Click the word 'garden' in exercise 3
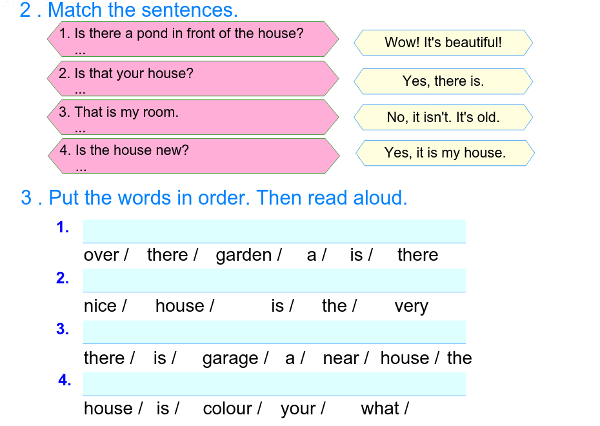 (244, 255)
